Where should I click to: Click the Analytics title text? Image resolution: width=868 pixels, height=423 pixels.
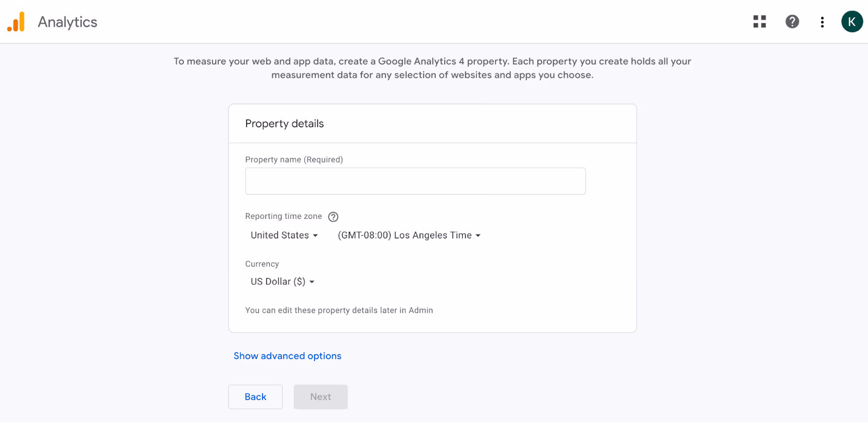click(x=68, y=22)
